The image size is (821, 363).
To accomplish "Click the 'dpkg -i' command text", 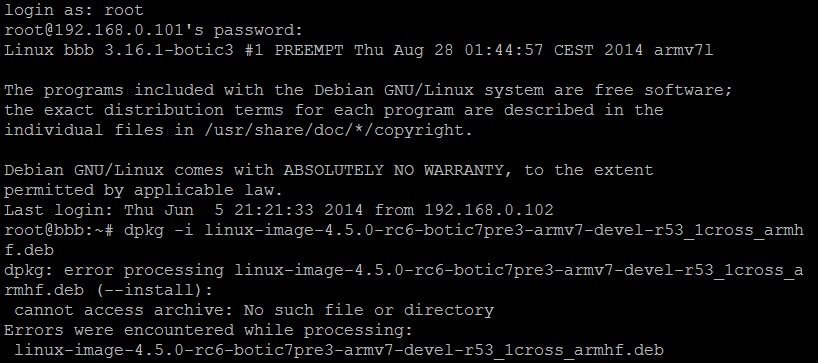I will tap(159, 230).
